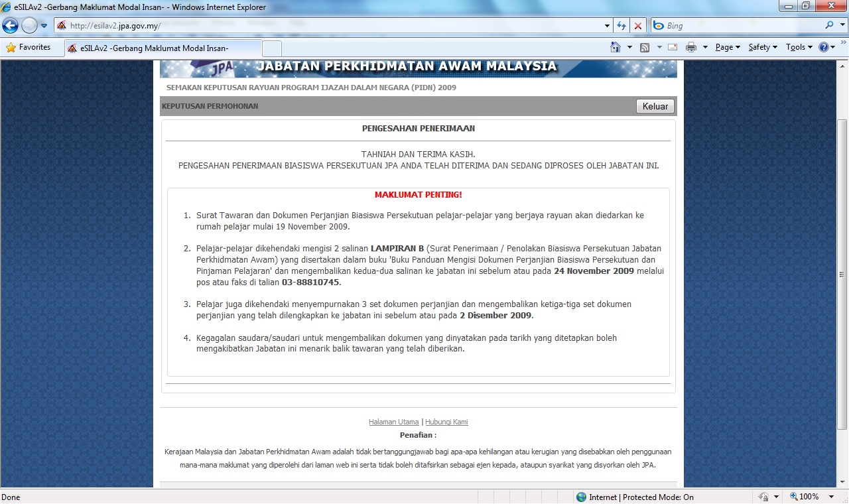This screenshot has width=849, height=504.
Task: Expand the Print options dropdown arrow
Action: coord(705,47)
